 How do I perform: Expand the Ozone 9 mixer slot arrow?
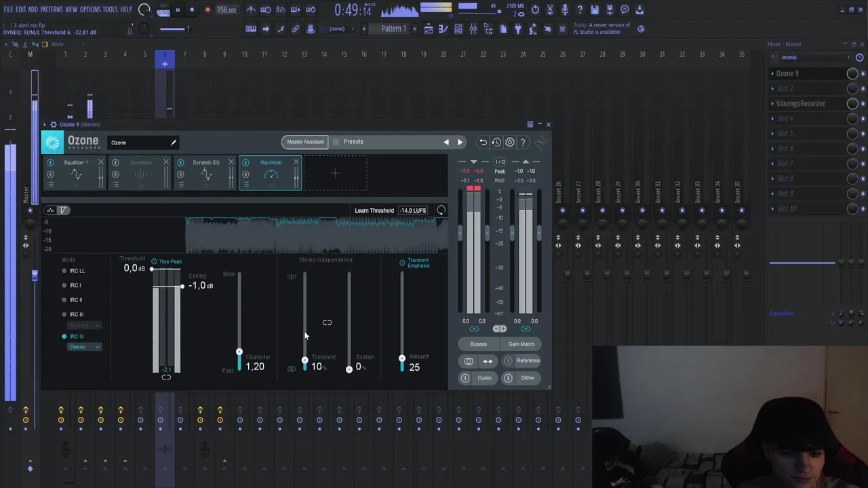coord(772,73)
